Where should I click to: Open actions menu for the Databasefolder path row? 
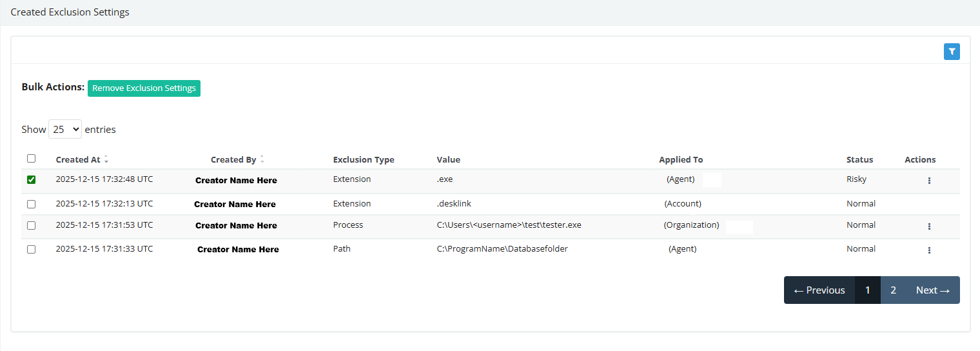click(929, 250)
